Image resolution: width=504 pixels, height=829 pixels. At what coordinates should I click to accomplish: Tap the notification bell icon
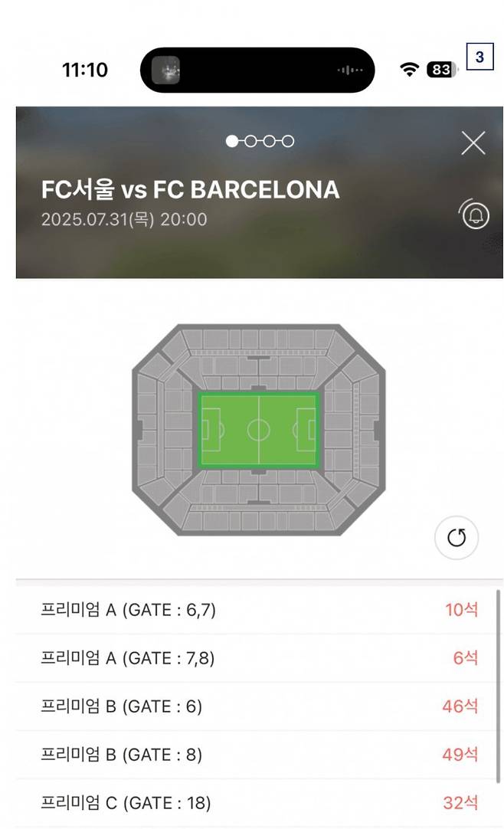tap(474, 215)
